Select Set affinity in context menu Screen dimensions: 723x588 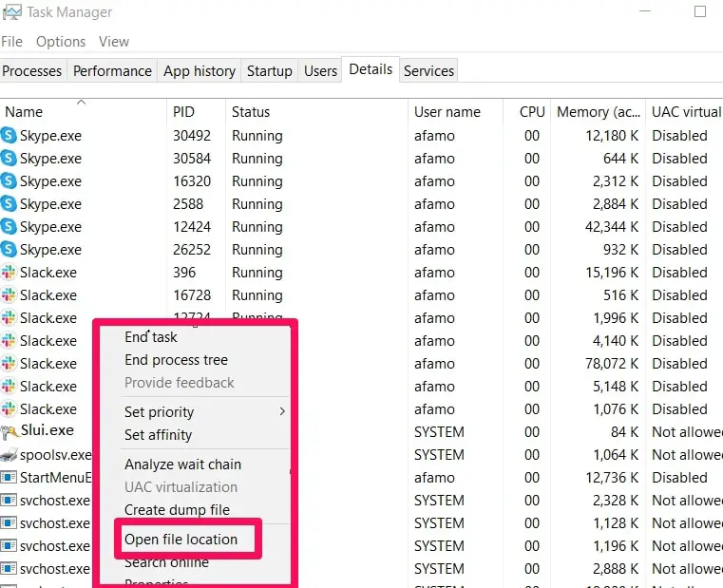[x=158, y=435]
